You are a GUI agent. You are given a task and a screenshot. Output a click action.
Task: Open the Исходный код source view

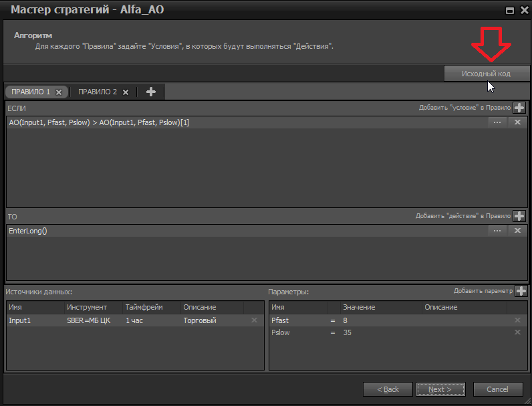click(486, 74)
